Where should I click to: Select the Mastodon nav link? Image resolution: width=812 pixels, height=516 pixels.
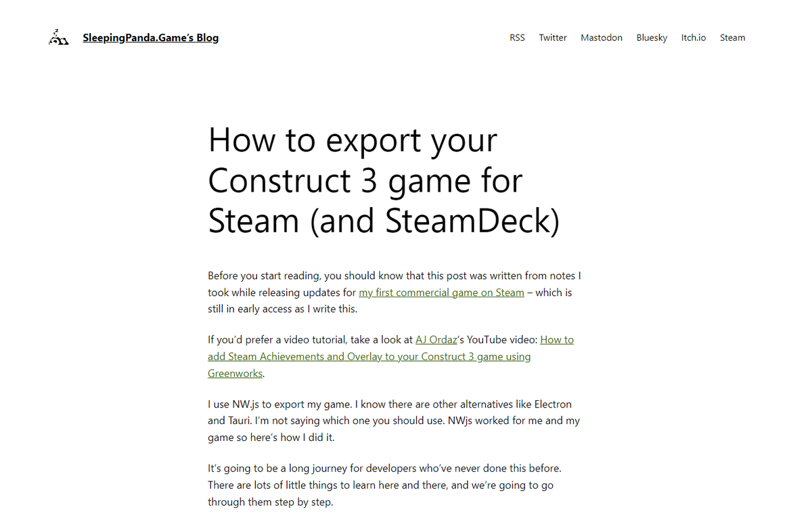602,38
